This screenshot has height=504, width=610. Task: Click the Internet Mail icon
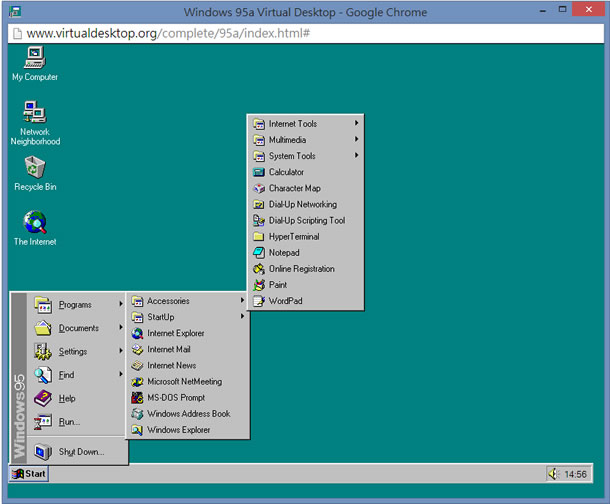[x=137, y=349]
